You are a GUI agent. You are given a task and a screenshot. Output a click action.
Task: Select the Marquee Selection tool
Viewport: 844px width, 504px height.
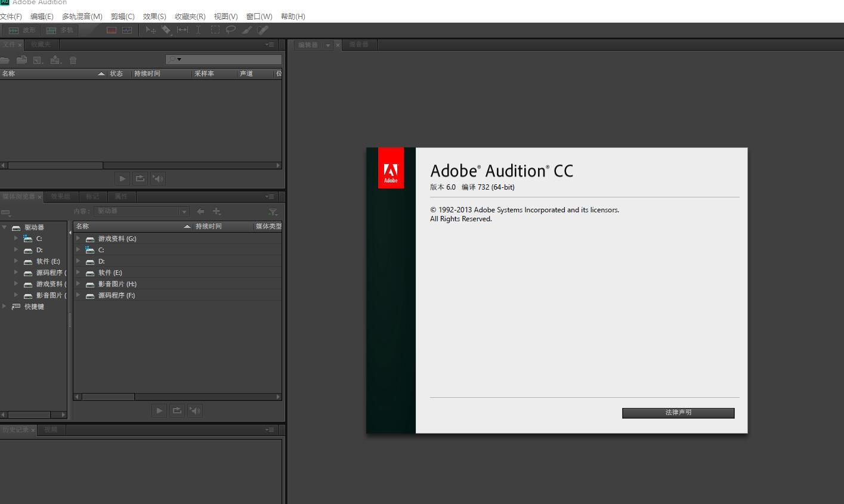click(x=215, y=30)
